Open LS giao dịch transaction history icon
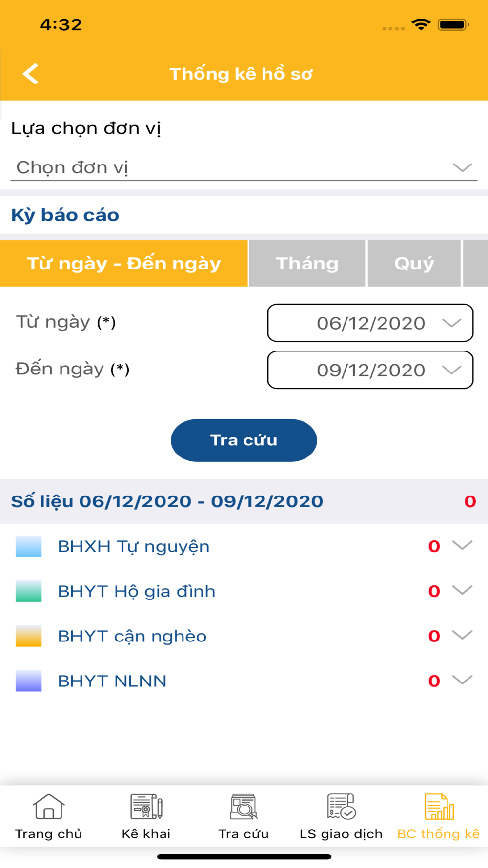This screenshot has height=868, width=488. [x=341, y=806]
